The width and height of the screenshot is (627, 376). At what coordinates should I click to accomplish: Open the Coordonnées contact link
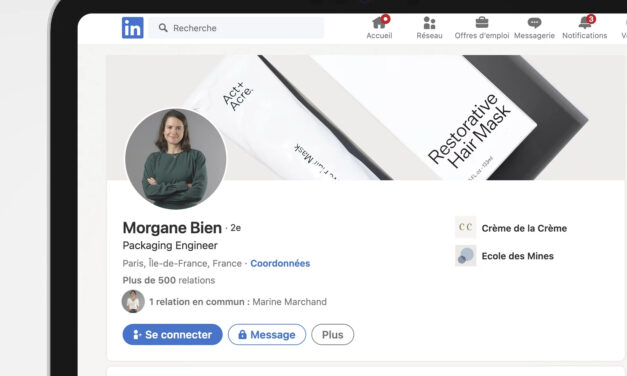tap(280, 263)
